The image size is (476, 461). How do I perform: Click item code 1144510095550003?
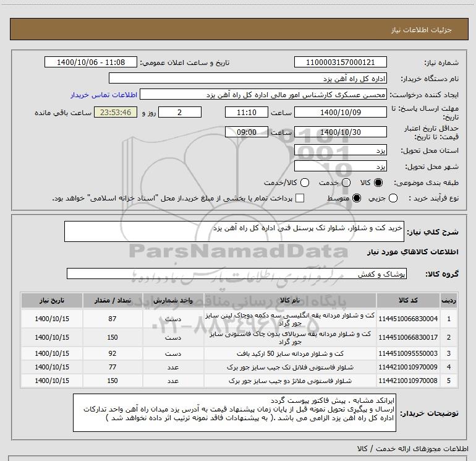408,353
